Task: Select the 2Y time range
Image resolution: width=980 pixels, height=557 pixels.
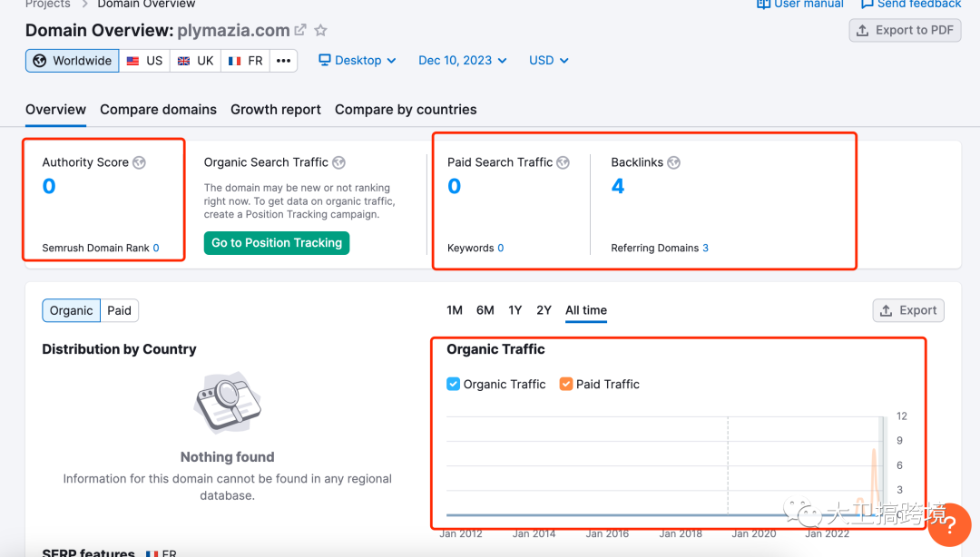Action: pos(544,310)
